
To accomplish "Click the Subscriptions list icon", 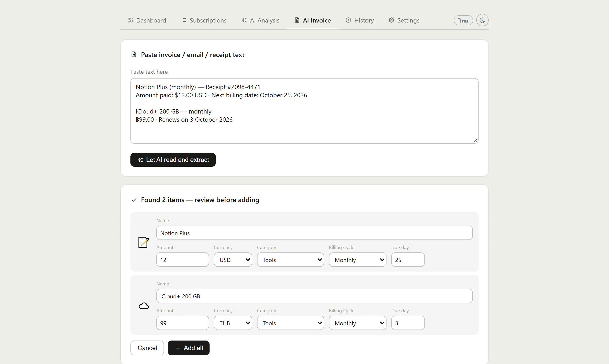I will click(x=184, y=20).
